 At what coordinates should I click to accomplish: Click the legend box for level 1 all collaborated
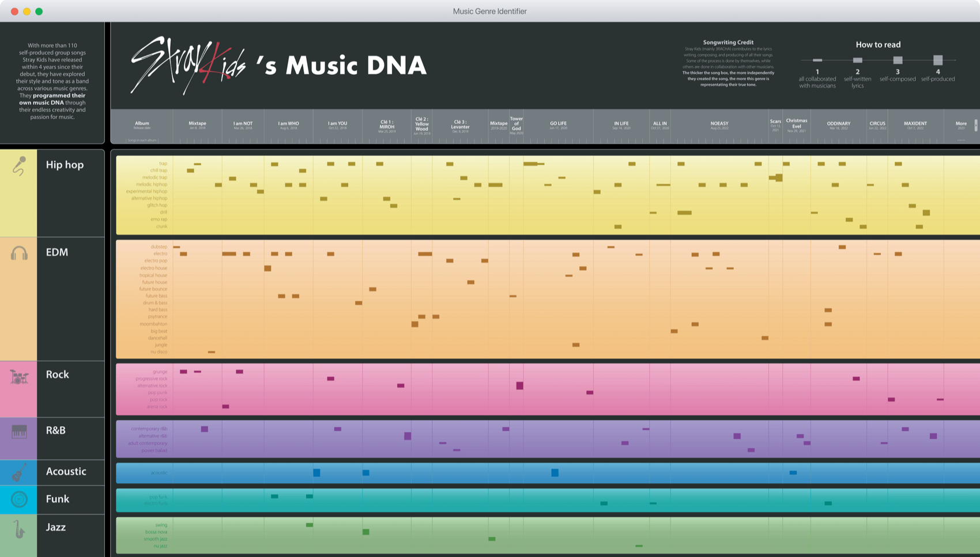point(817,60)
